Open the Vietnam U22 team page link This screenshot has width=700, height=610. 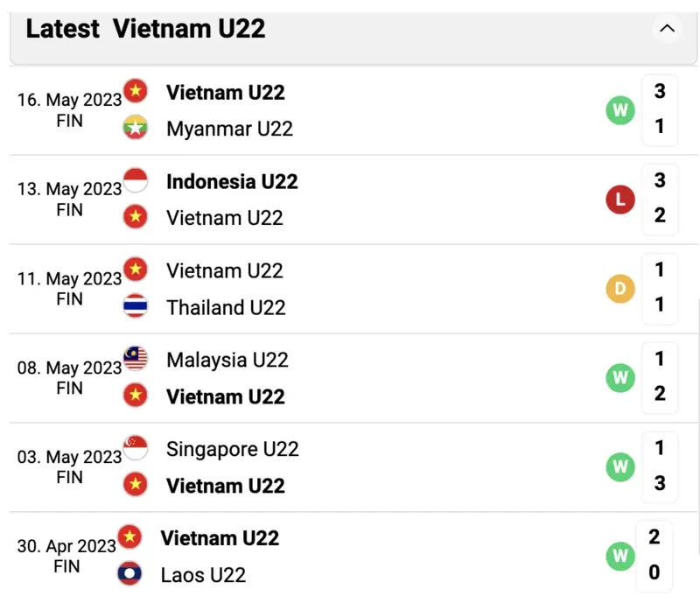point(226,92)
